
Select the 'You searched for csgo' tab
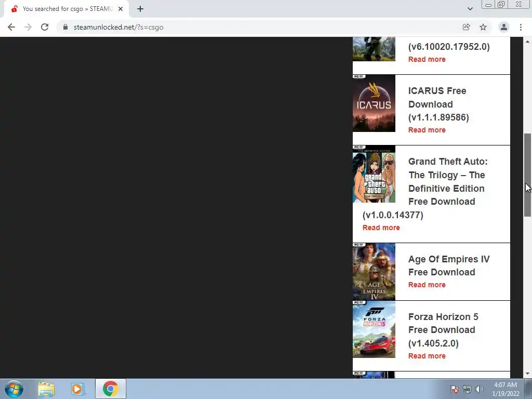[66, 9]
